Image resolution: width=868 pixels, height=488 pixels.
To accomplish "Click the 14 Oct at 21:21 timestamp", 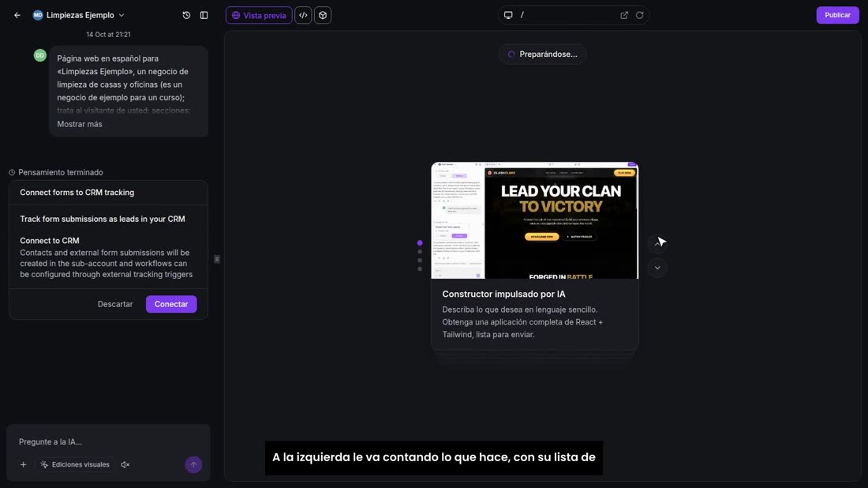I will pos(109,34).
